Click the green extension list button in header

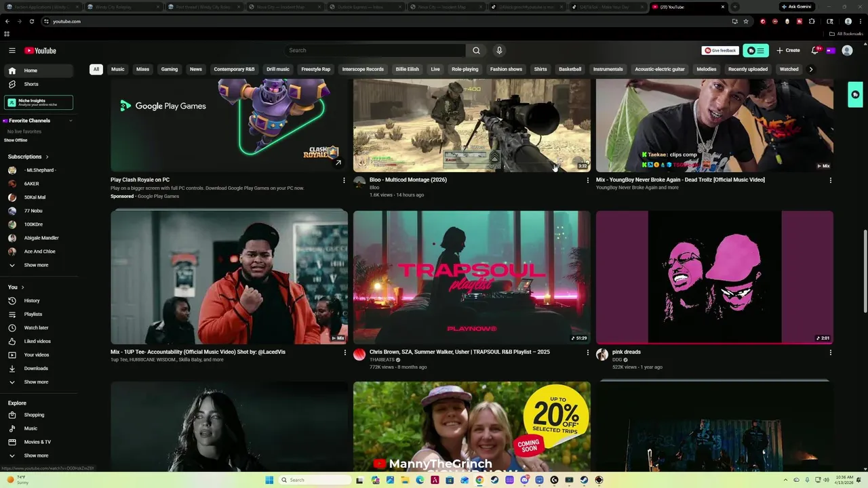point(755,50)
